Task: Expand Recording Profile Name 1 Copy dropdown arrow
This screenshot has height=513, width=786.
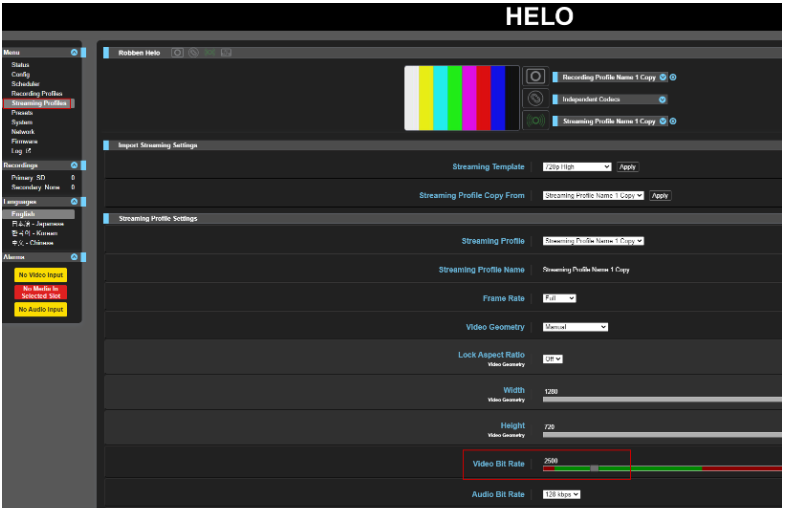Action: (x=663, y=77)
